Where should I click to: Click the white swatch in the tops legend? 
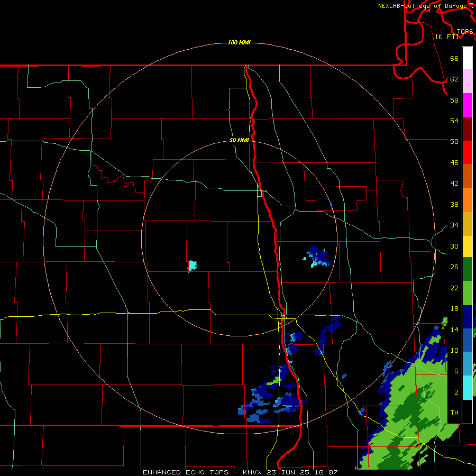467,58
